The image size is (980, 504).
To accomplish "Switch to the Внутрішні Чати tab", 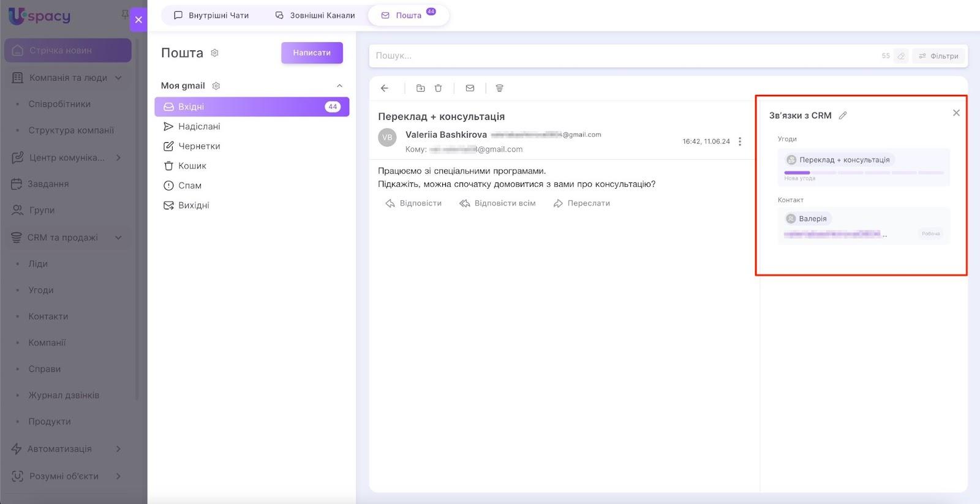I will pyautogui.click(x=212, y=15).
